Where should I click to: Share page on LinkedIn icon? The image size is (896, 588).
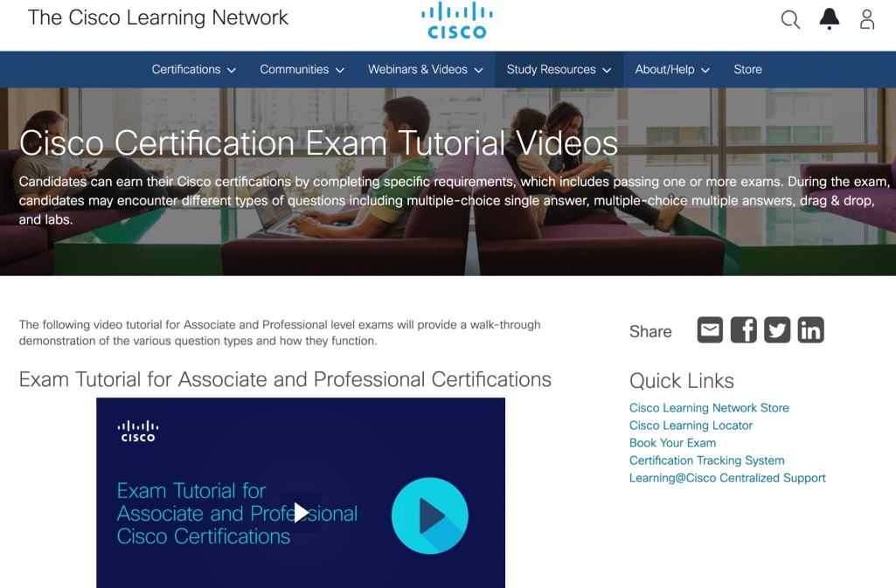[811, 330]
